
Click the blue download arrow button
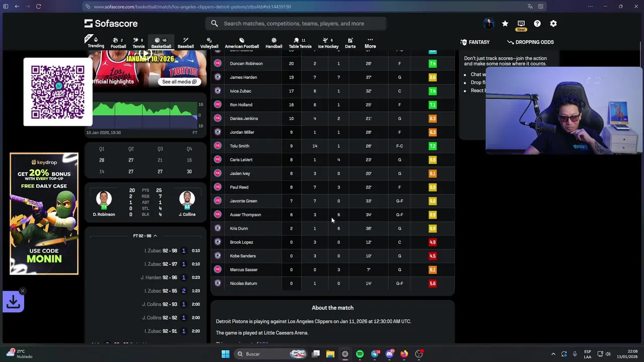click(x=14, y=302)
